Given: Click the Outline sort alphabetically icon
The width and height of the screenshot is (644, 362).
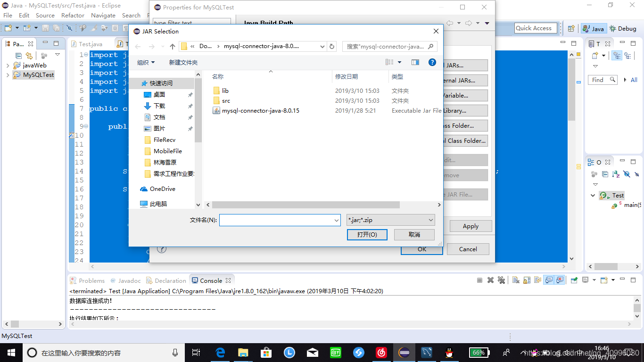Looking at the screenshot, I should pyautogui.click(x=616, y=174).
